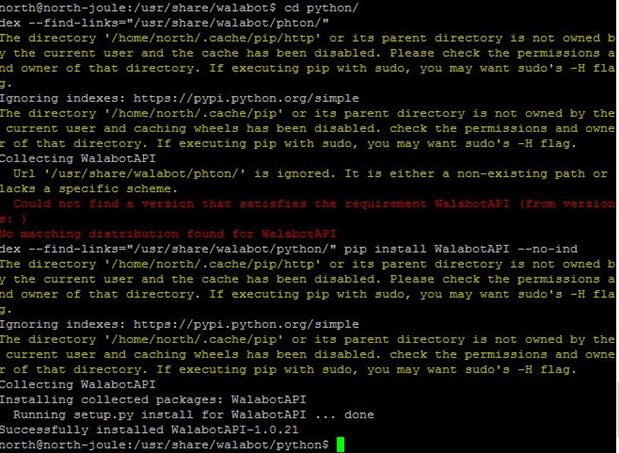
Task: Click the last 'Collecting WalabotAPI' line
Action: click(x=78, y=385)
